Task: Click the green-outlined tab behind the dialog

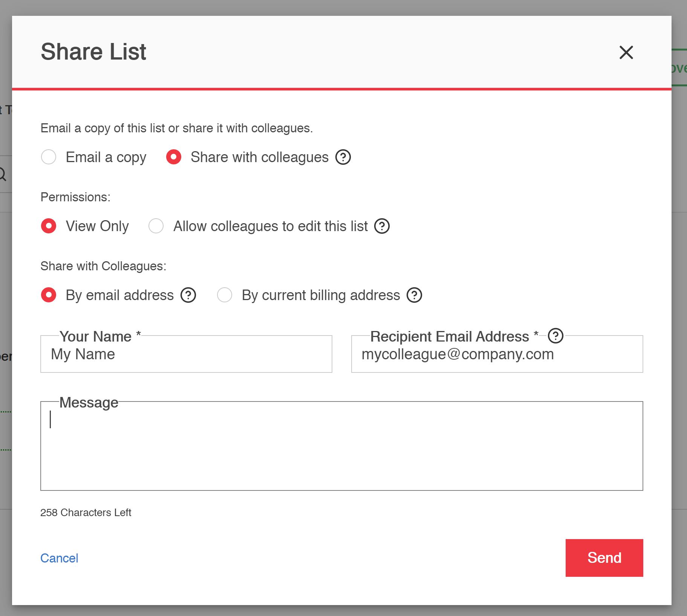Action: (679, 68)
